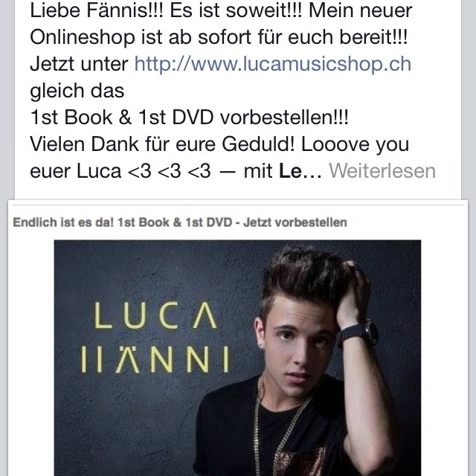Tap the "gleich das" text line
Image resolution: width=476 pixels, height=476 pixels.
(x=77, y=91)
